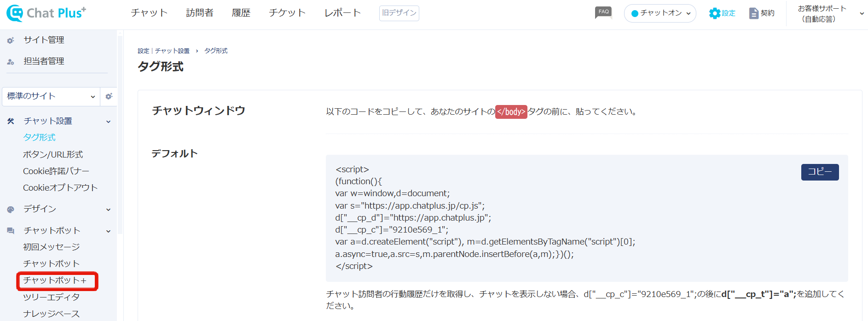Select 初回メッセージ in the sidebar
This screenshot has height=321, width=868.
pos(52,247)
